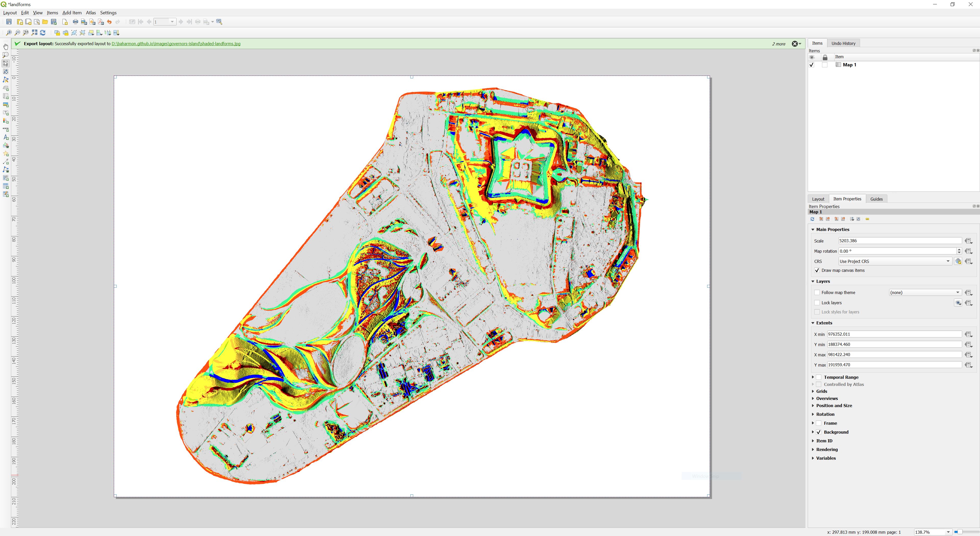
Task: Click the Undo arrow in toolbar
Action: [x=109, y=22]
